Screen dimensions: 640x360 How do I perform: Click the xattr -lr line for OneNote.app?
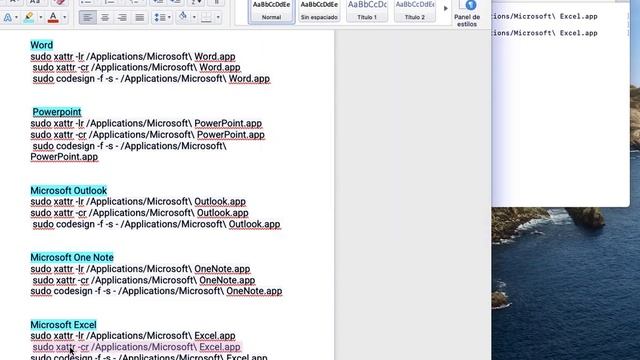[x=140, y=269]
